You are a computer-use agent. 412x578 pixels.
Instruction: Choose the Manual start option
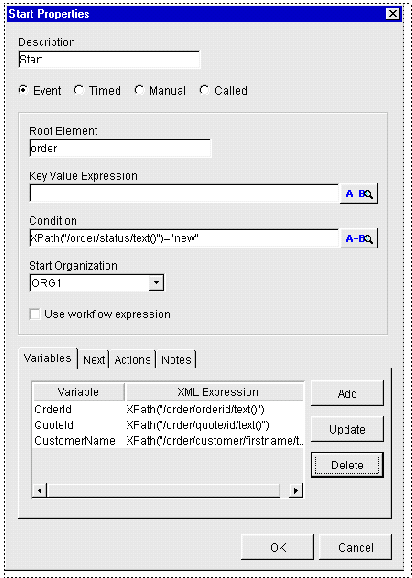point(139,90)
